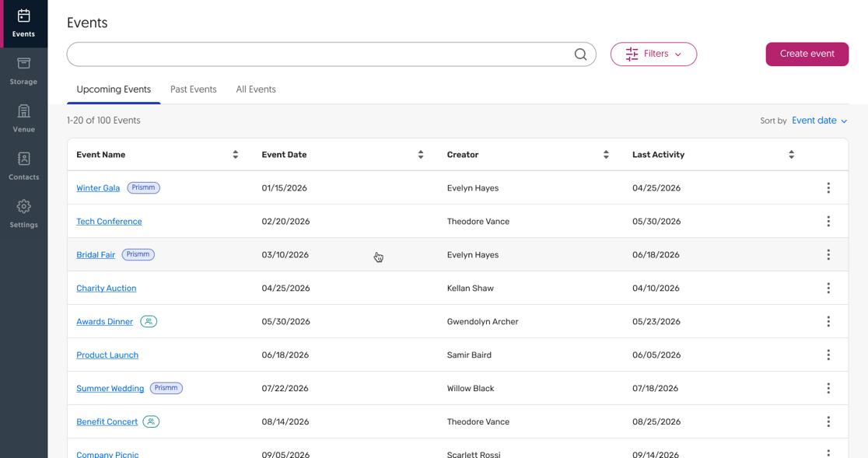Open row menu for Bridal Fair
The height and width of the screenshot is (458, 868).
[x=828, y=254]
